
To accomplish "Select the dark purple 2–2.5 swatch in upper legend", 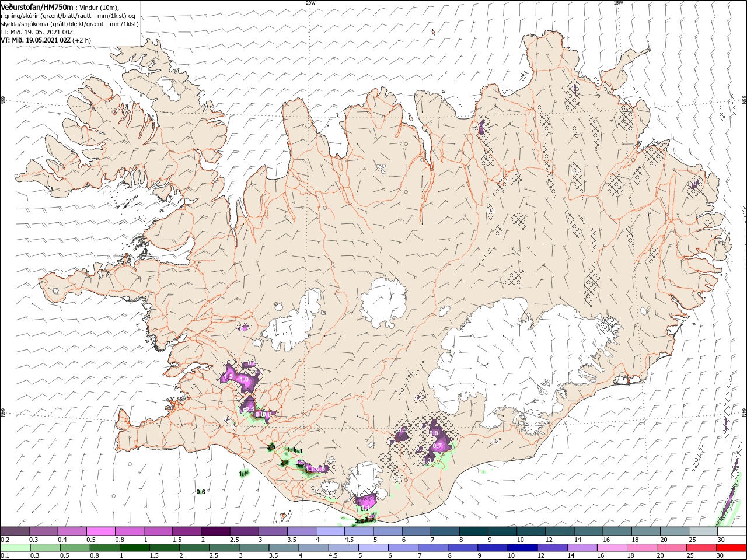I will tap(216, 531).
